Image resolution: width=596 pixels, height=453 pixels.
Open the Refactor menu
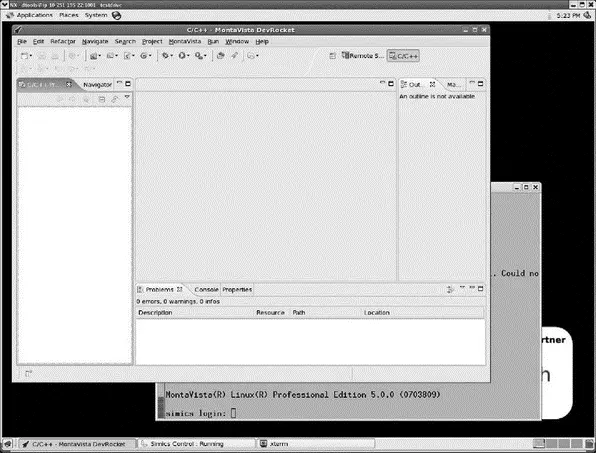tap(63, 41)
